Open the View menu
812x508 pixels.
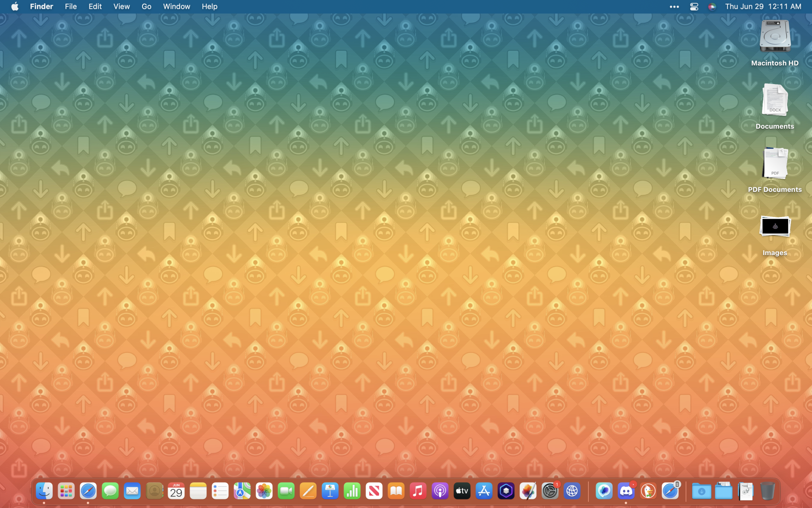(x=121, y=7)
